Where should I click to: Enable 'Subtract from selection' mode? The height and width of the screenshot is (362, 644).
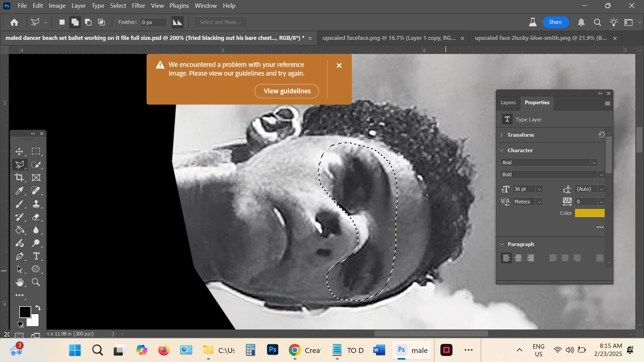pyautogui.click(x=88, y=22)
